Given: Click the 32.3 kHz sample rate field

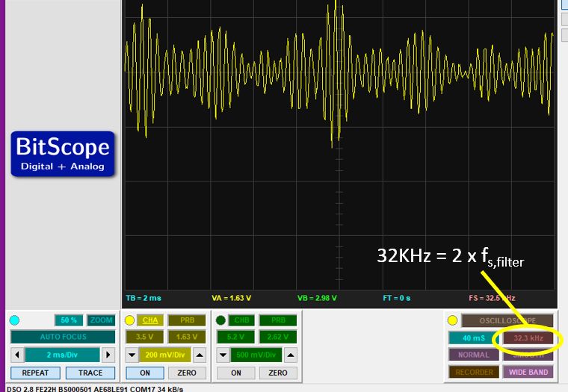Looking at the screenshot, I should pyautogui.click(x=528, y=338).
